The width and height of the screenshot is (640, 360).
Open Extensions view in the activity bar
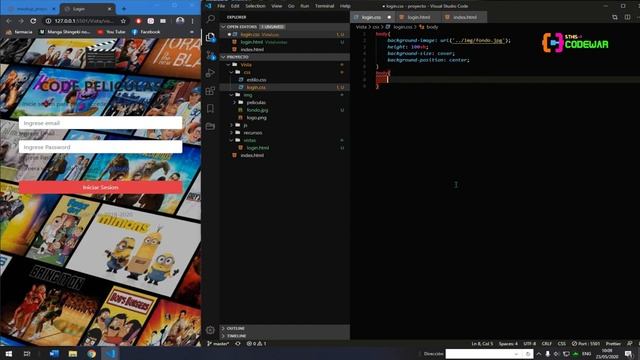click(x=211, y=91)
